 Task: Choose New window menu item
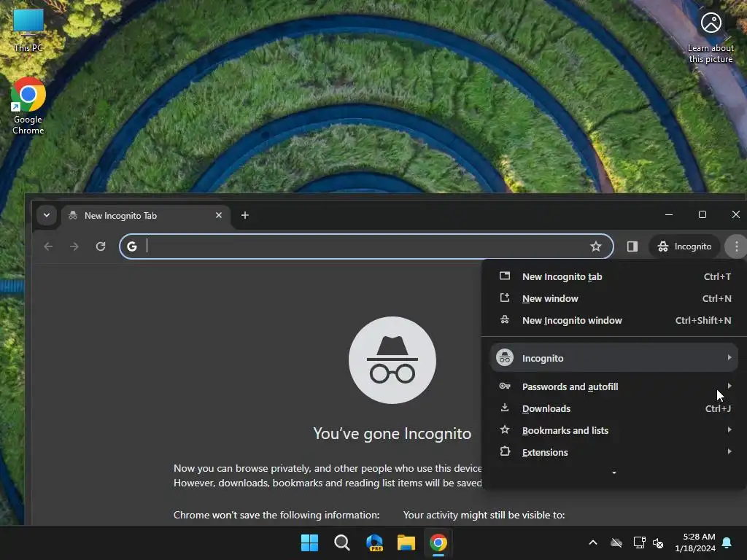point(614,298)
